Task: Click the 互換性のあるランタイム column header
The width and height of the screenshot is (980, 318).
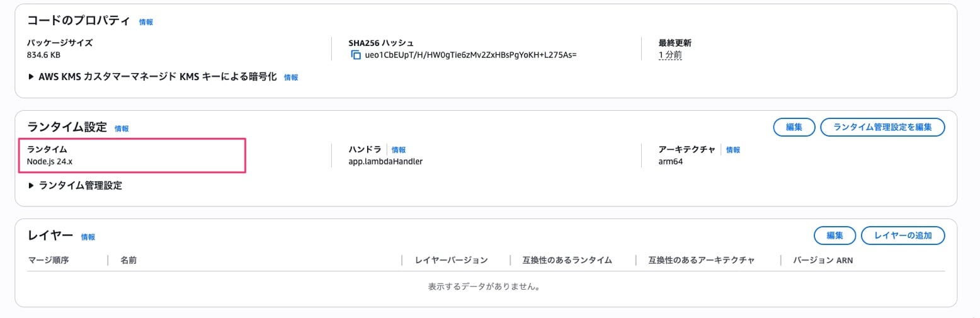Action: click(x=567, y=260)
